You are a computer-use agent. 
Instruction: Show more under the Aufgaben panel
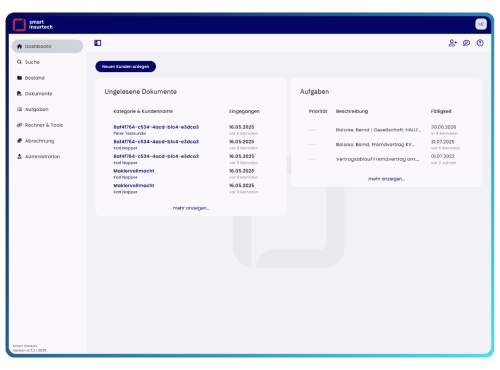[387, 179]
